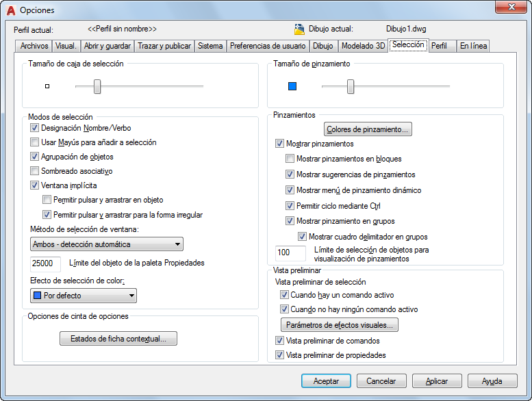Enable Sombreado asociativo checkbox
This screenshot has height=401, width=532.
pyautogui.click(x=34, y=171)
